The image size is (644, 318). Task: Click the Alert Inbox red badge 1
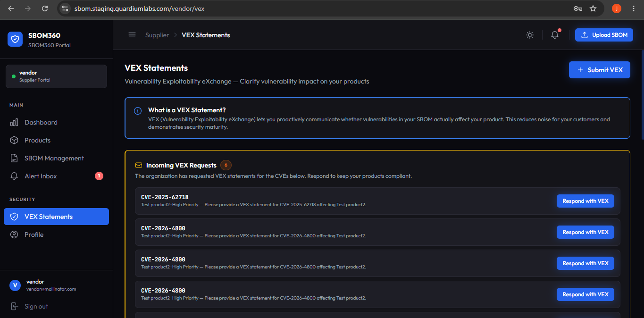[99, 176]
